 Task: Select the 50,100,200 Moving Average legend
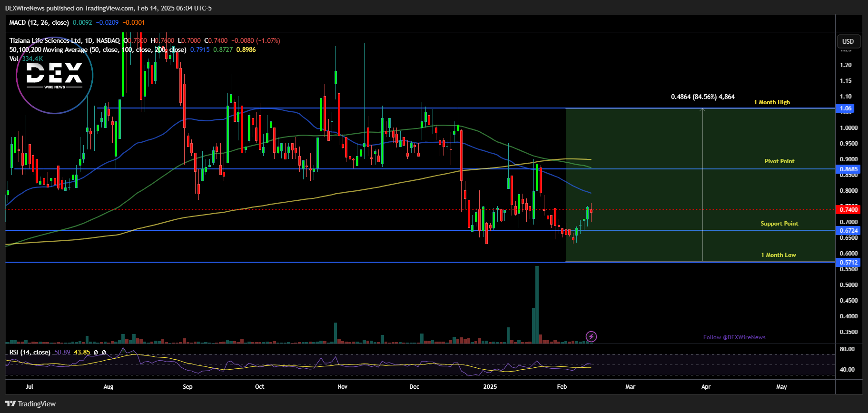pos(98,49)
